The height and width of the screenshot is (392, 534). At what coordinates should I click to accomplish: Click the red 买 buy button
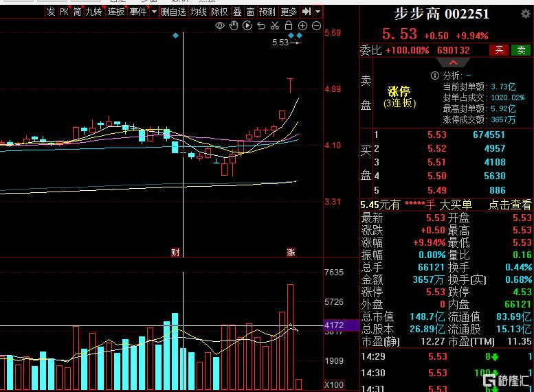pyautogui.click(x=499, y=50)
